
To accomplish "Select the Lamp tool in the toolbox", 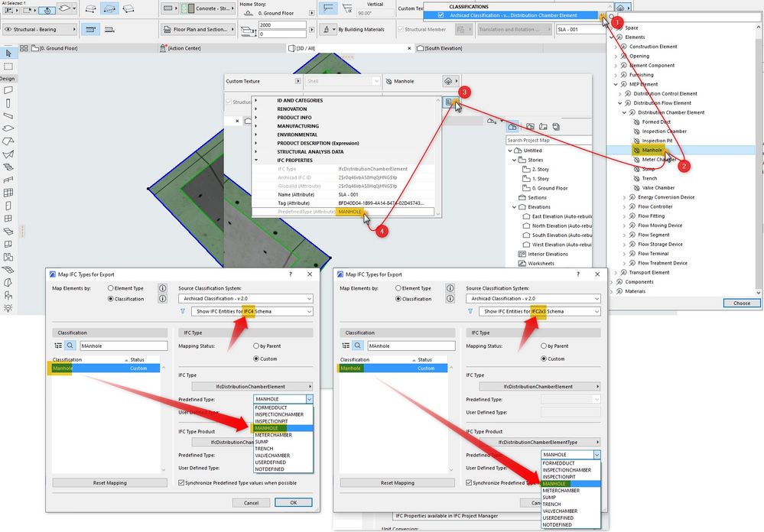I will pos(8,308).
